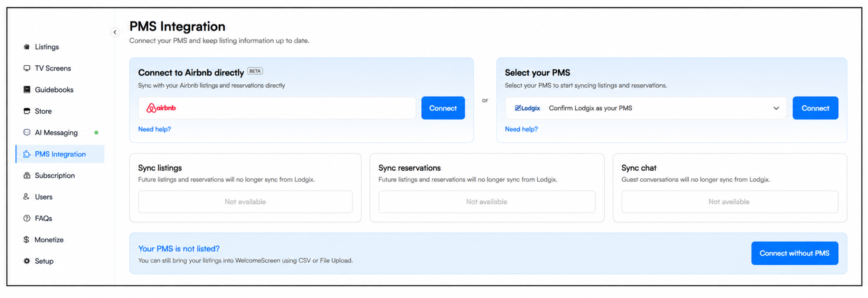Click the Monetize dollar icon
This screenshot has width=868, height=298.
[26, 240]
